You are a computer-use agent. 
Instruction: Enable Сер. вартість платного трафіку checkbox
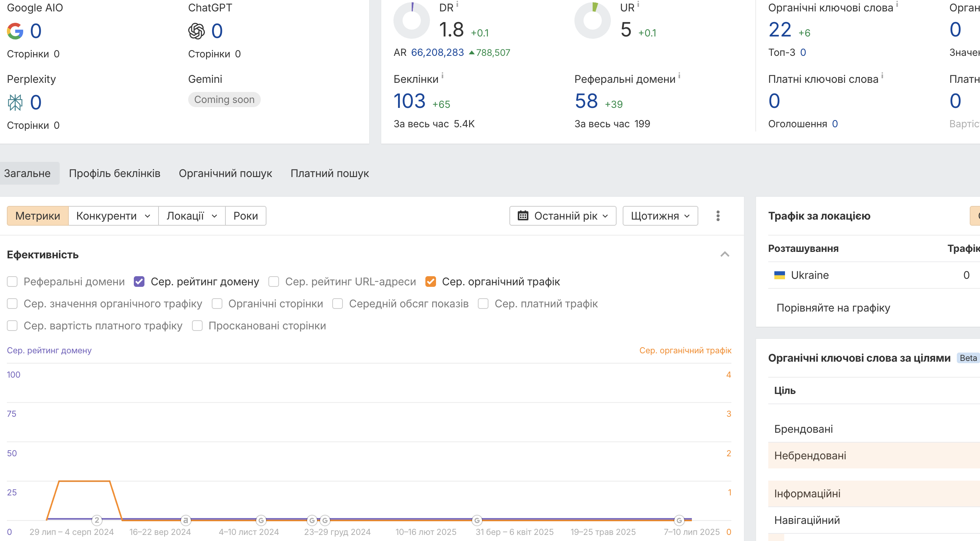point(12,326)
